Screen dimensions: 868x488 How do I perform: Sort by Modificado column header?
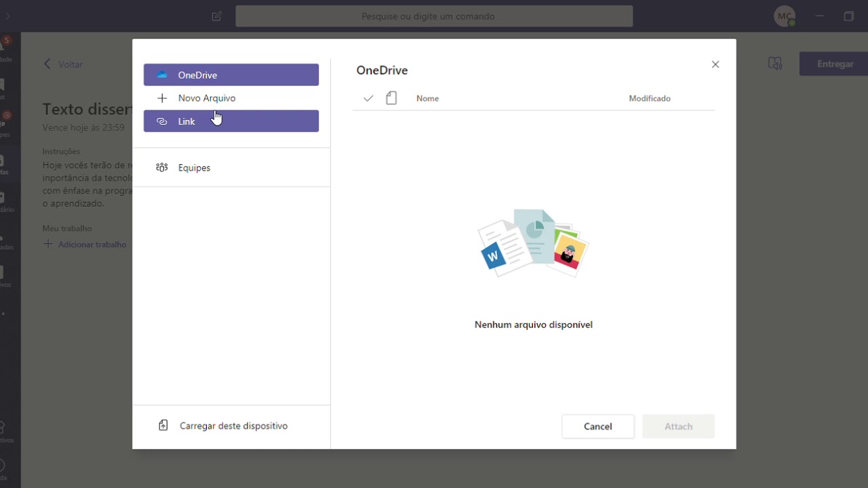tap(650, 98)
